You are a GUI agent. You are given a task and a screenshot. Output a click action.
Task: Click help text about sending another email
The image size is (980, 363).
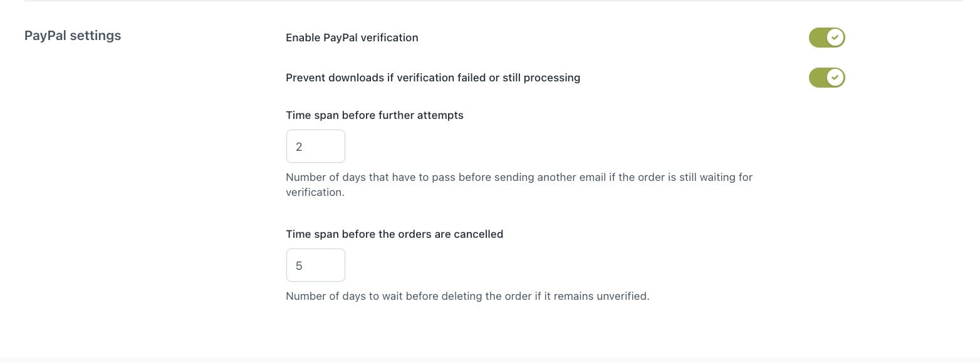[x=518, y=177]
